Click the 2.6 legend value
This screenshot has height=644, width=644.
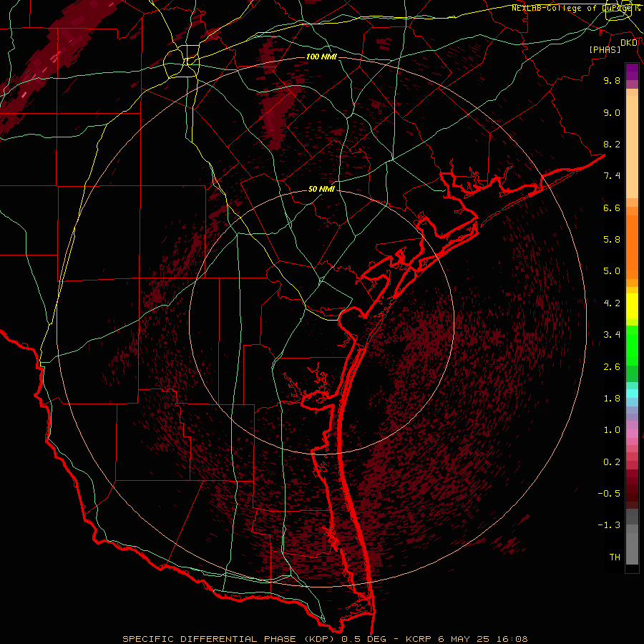612,367
